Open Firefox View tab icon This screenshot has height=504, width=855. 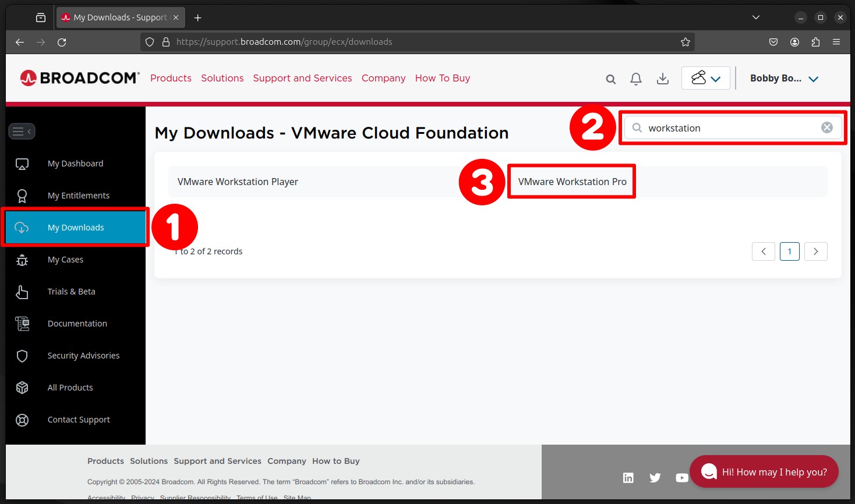point(41,17)
